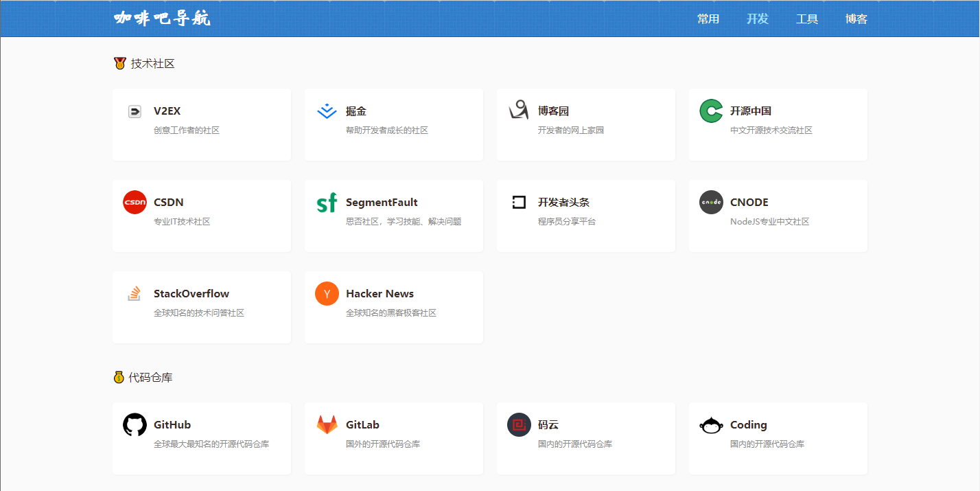The width and height of the screenshot is (980, 491).
Task: Click the Coding monkey logo icon
Action: point(711,425)
